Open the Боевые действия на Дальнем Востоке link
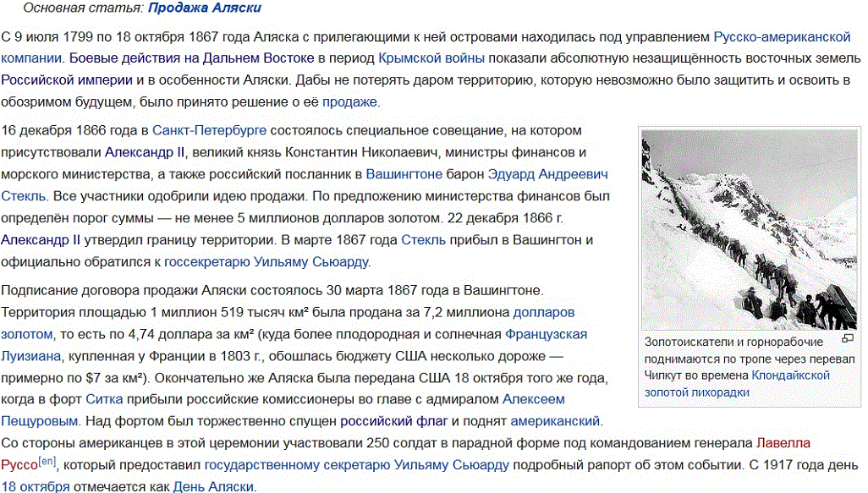This screenshot has height=493, width=868. coord(192,59)
